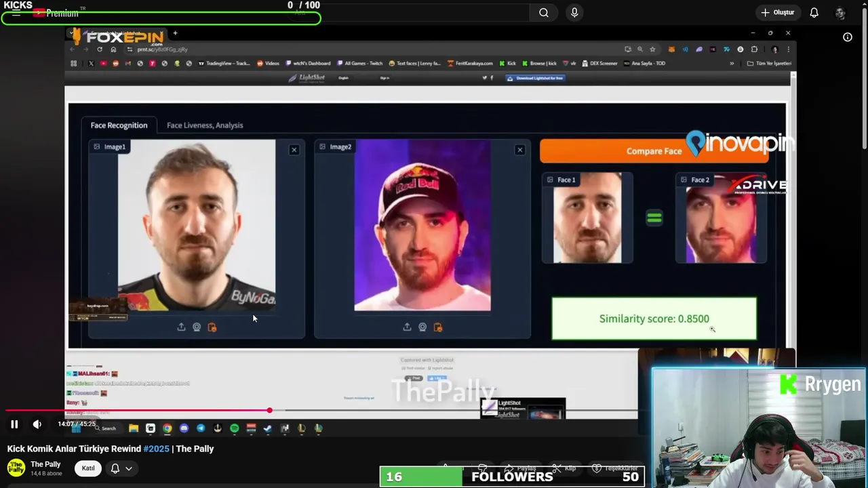The image size is (868, 488).
Task: Select the Face 1 cropped thumbnail
Action: (587, 218)
